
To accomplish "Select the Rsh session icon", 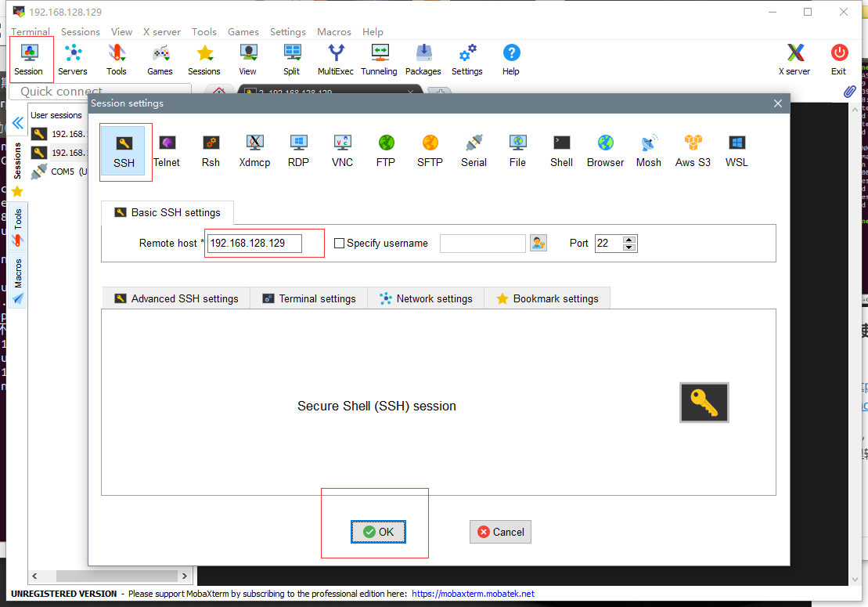I will point(211,150).
